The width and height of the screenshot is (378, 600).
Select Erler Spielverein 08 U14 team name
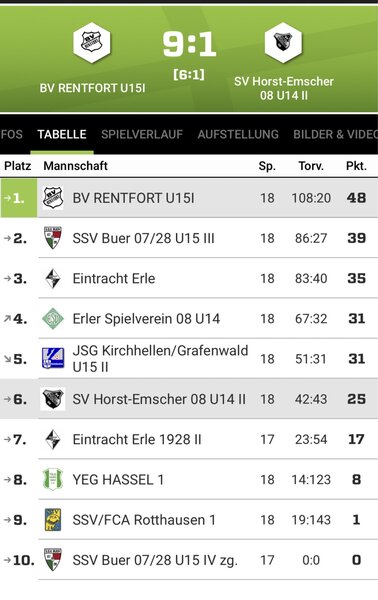(146, 319)
